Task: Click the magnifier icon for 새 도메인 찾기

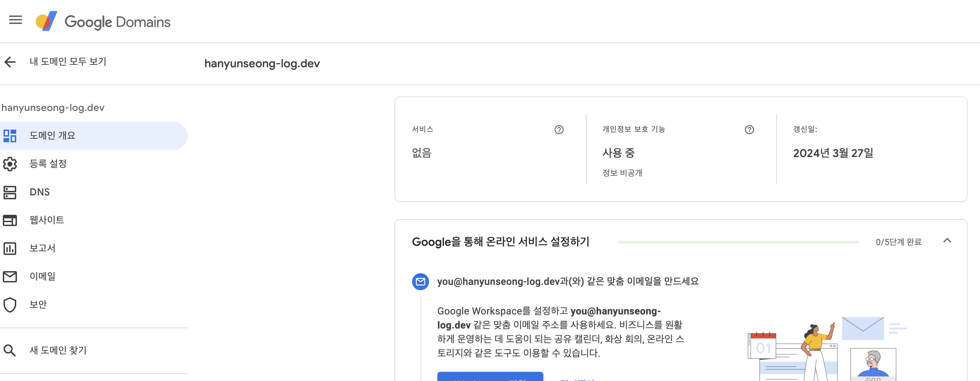Action: coord(10,350)
